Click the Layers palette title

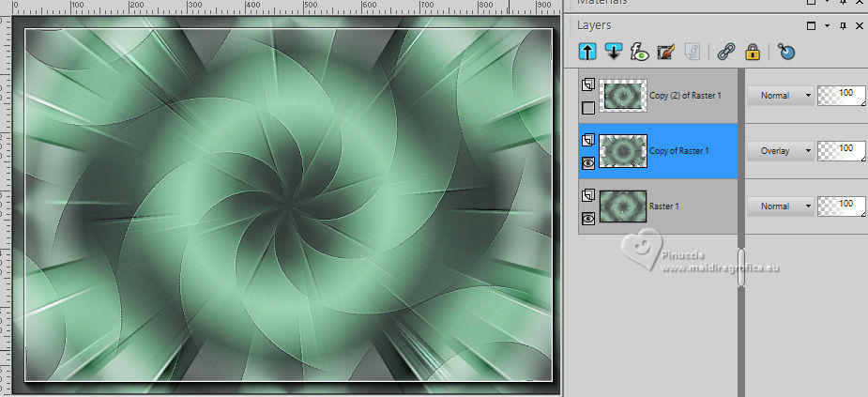tap(594, 25)
